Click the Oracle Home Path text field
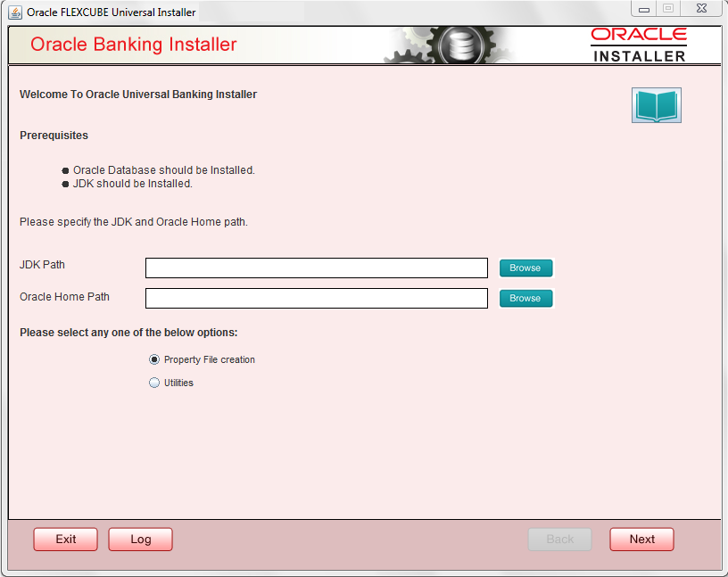This screenshot has height=577, width=728. pos(317,298)
